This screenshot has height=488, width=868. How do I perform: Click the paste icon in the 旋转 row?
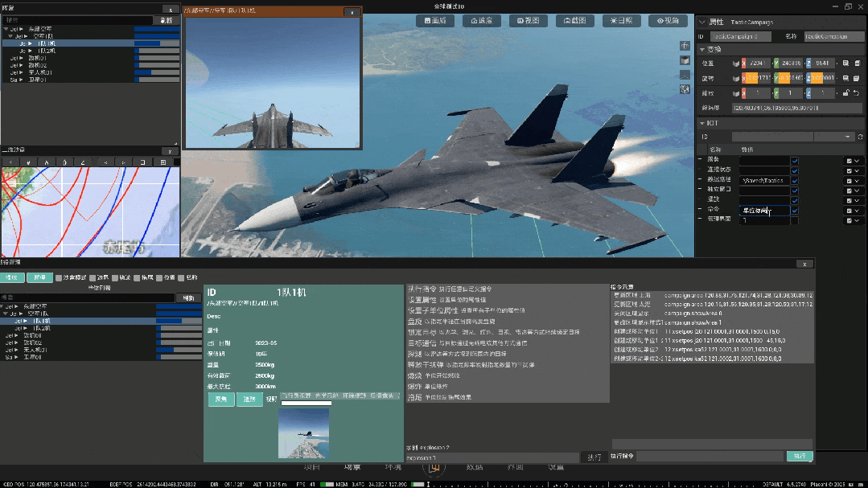click(x=857, y=78)
